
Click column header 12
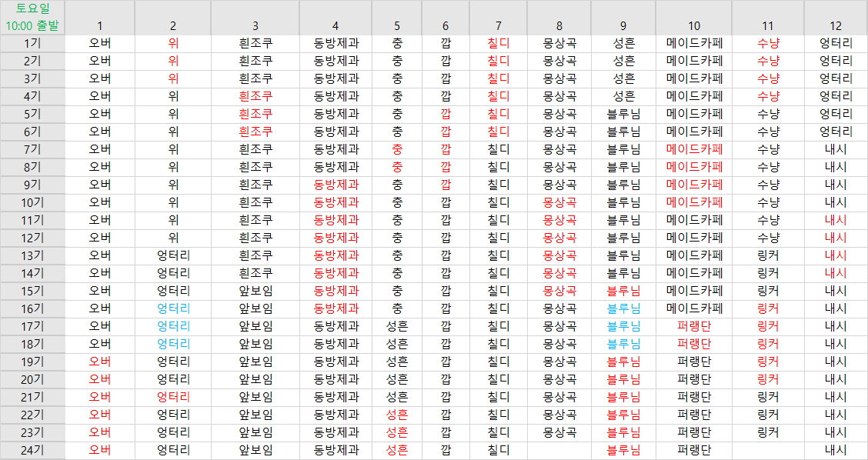click(835, 25)
